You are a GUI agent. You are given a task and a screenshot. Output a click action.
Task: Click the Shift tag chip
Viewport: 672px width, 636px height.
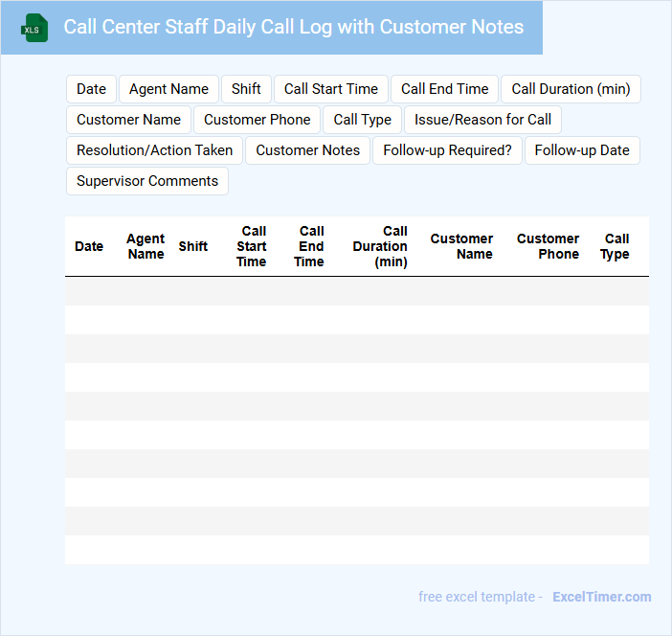246,89
